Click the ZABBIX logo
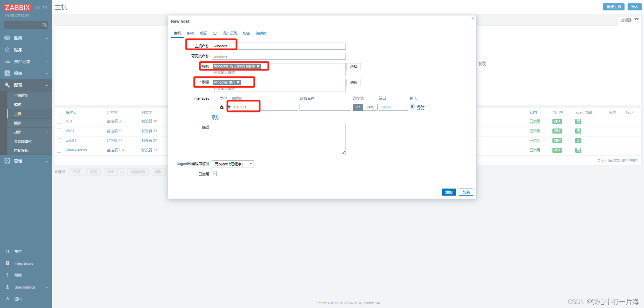The width and height of the screenshot is (644, 308). point(17,7)
